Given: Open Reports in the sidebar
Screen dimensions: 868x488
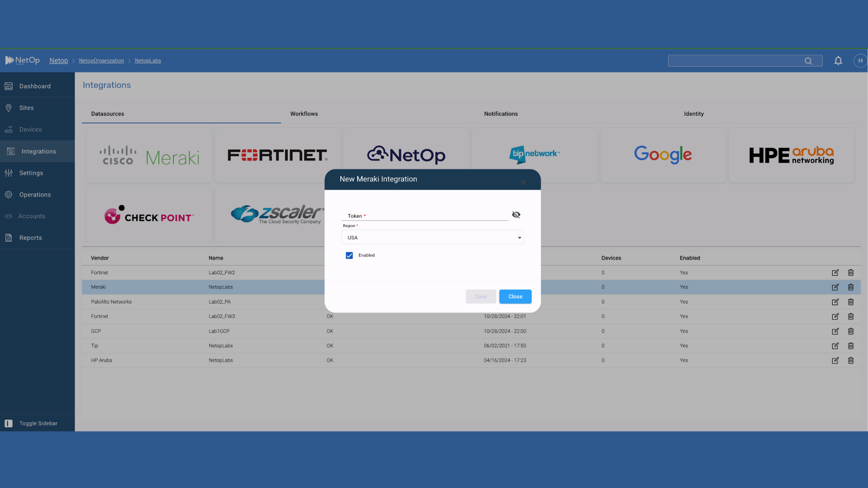Looking at the screenshot, I should pos(30,238).
